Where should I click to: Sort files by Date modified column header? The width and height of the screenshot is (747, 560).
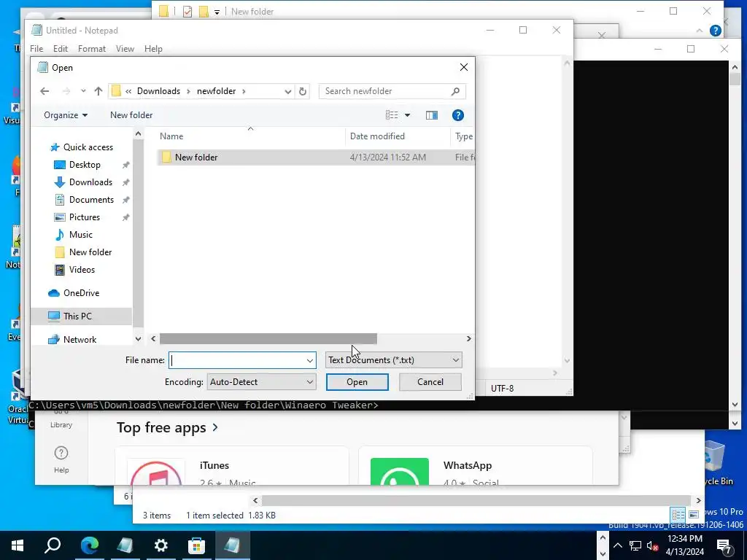click(x=377, y=136)
